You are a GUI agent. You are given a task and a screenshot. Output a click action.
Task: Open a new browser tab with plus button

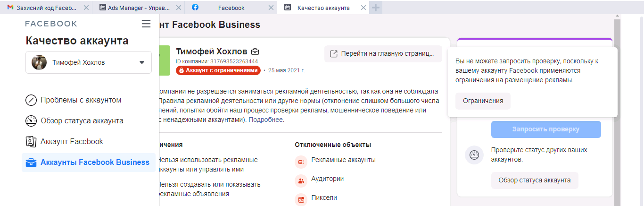375,8
